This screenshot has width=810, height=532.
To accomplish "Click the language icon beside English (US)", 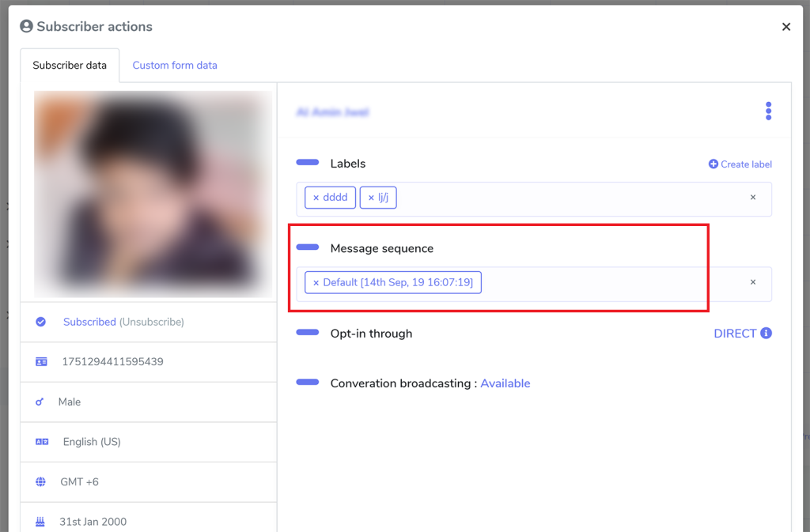I will coord(40,442).
